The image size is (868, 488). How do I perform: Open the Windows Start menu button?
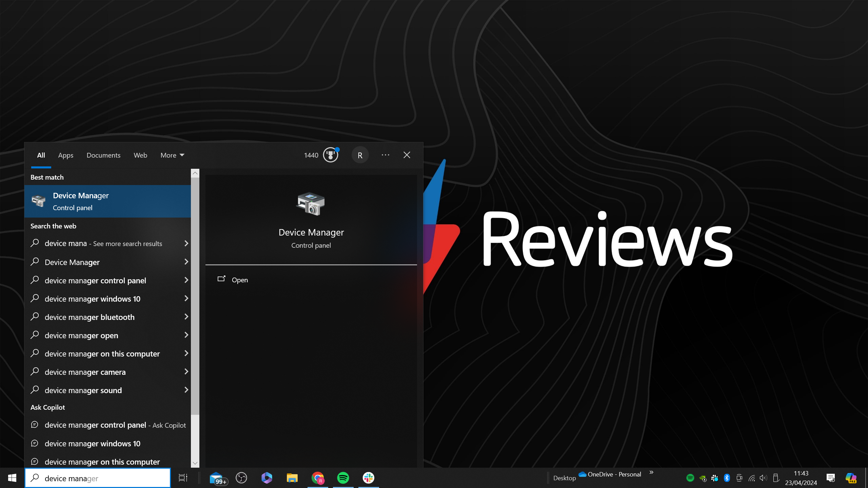(x=12, y=478)
